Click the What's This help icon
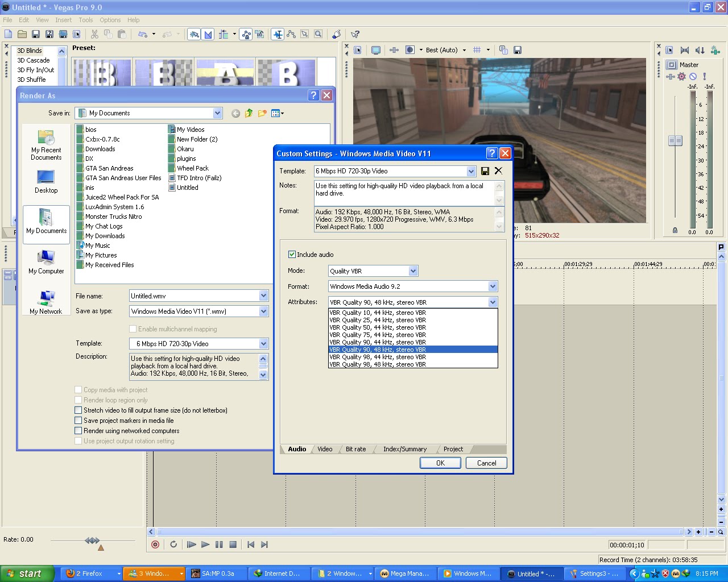This screenshot has width=728, height=582. coord(355,35)
